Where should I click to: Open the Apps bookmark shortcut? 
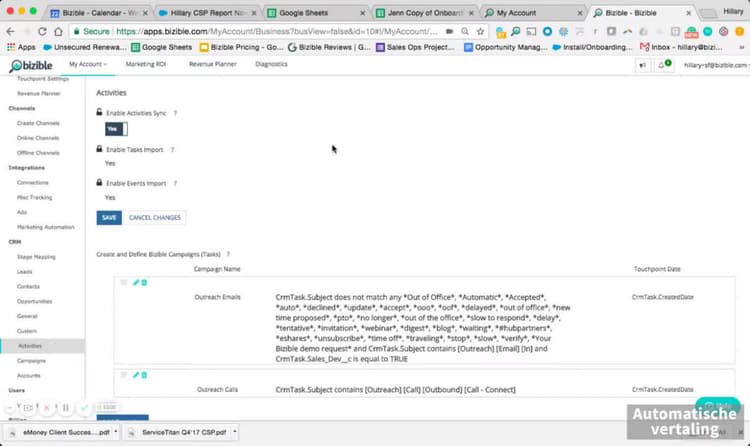coord(21,47)
